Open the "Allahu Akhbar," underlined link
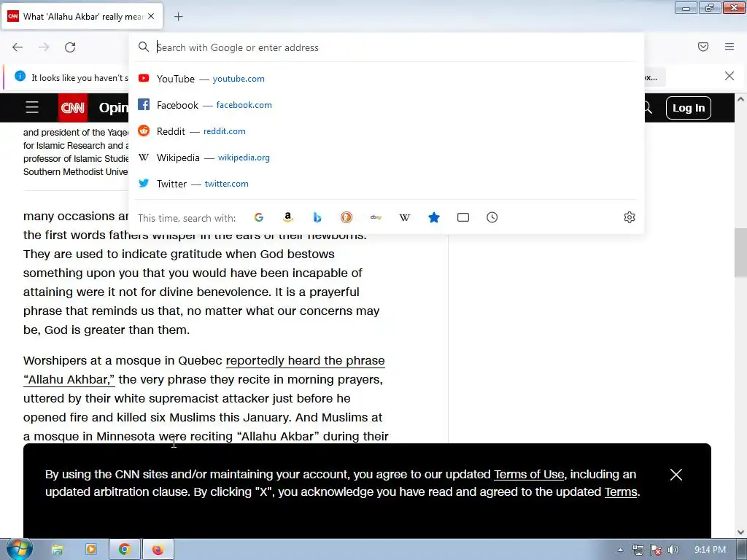 point(69,379)
